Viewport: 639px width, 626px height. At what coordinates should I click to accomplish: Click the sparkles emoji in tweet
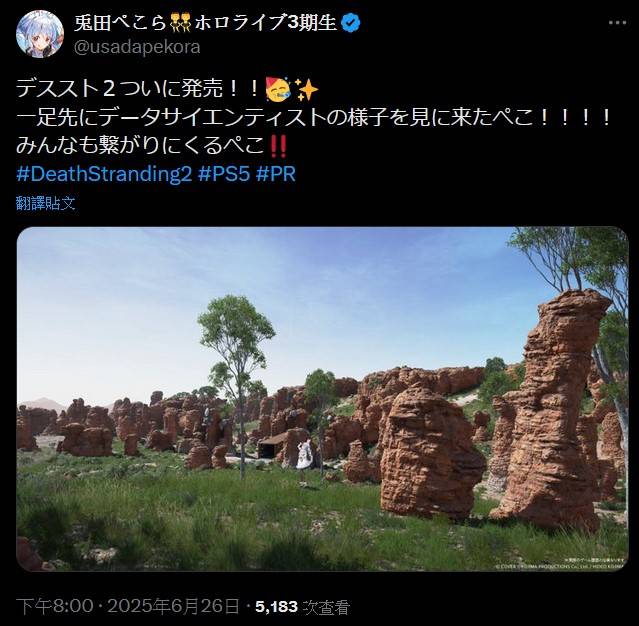tap(306, 90)
